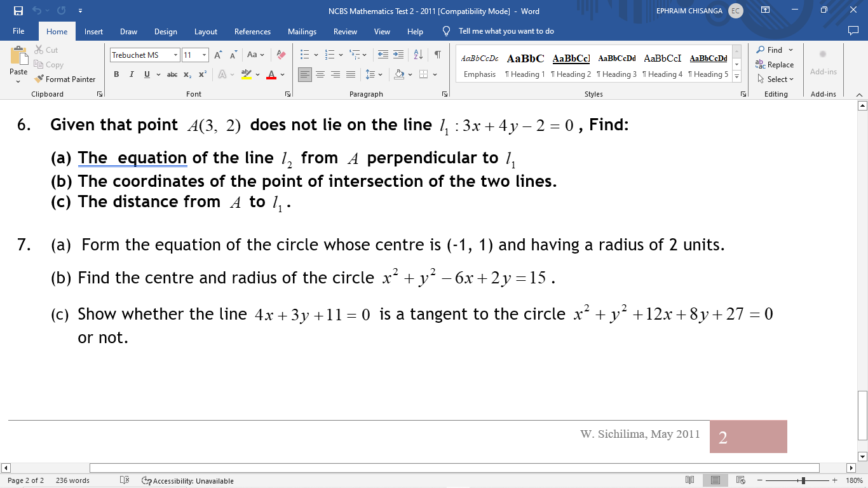Toggle align left paragraph
Viewport: 868px width, 488px height.
305,74
